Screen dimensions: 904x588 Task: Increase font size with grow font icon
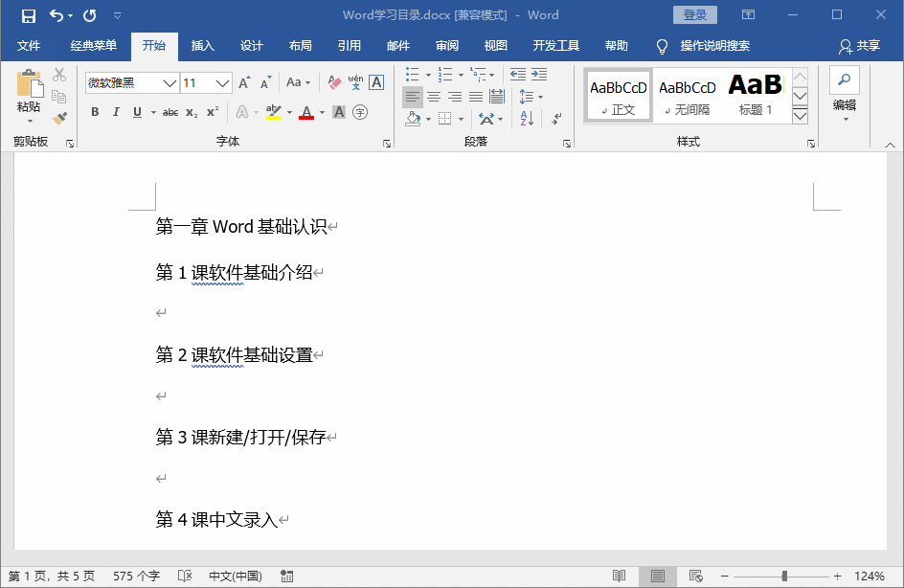[x=244, y=83]
